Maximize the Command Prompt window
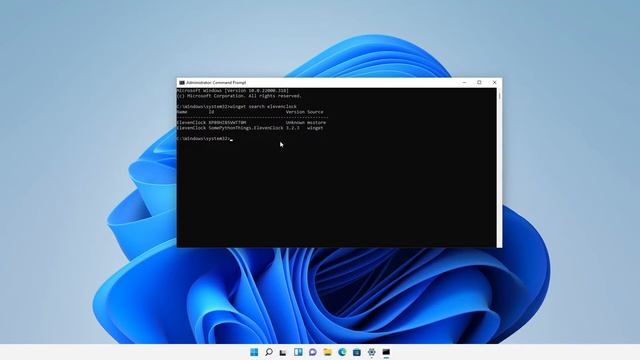Image resolution: width=640 pixels, height=360 pixels. click(x=479, y=82)
